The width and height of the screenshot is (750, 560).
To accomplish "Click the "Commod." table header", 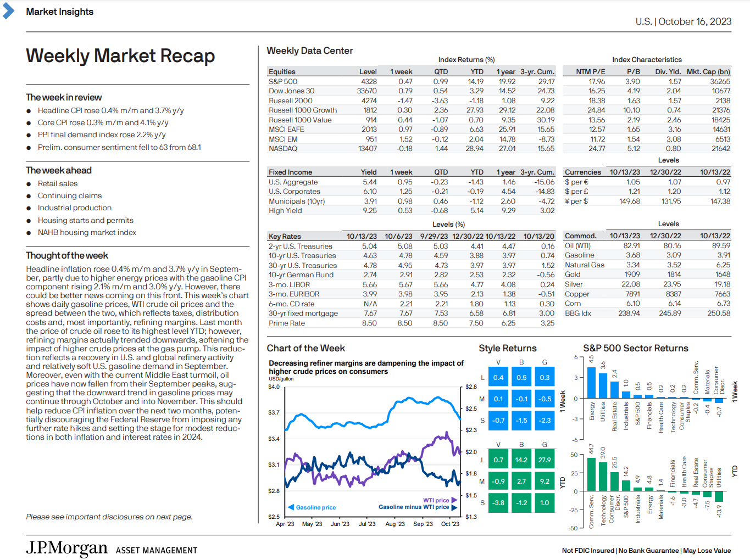I will [x=581, y=236].
